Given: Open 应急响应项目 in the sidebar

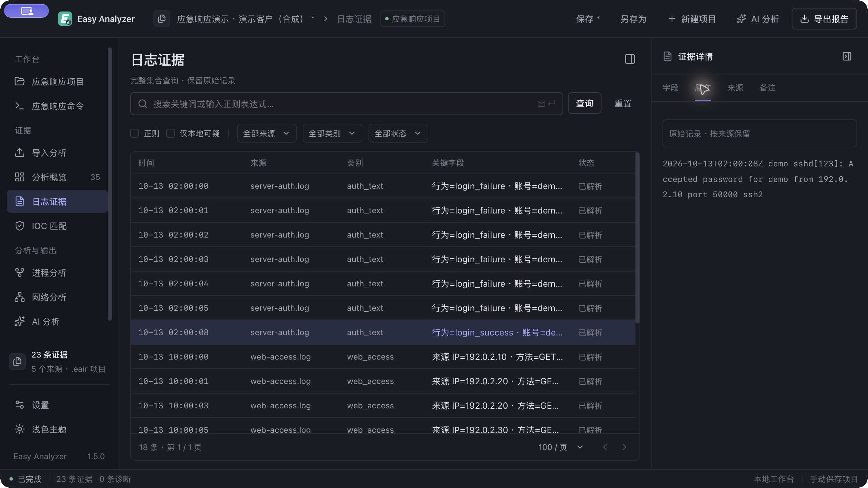Looking at the screenshot, I should pos(57,82).
